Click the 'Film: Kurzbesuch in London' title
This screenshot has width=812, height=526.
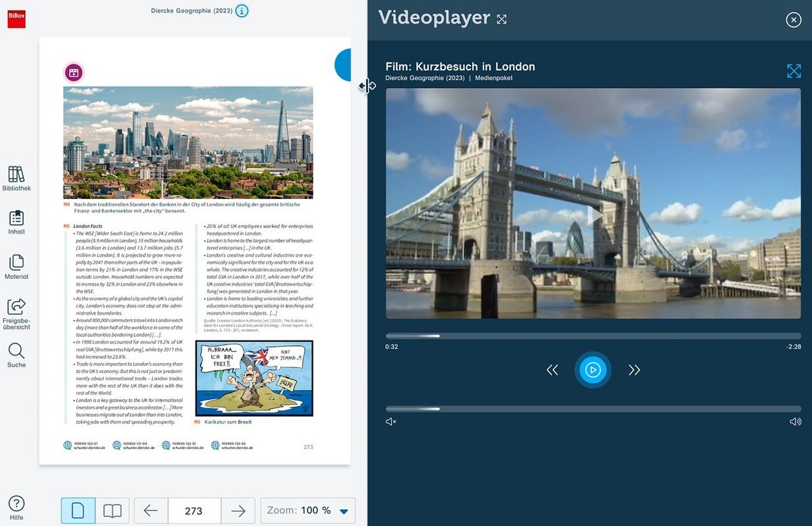(x=460, y=66)
